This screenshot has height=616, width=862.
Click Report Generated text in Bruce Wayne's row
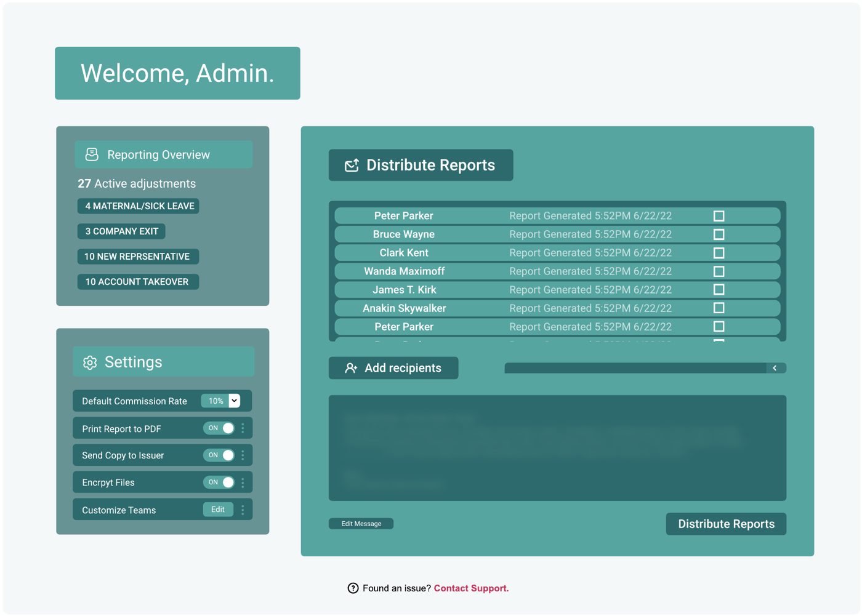point(590,234)
